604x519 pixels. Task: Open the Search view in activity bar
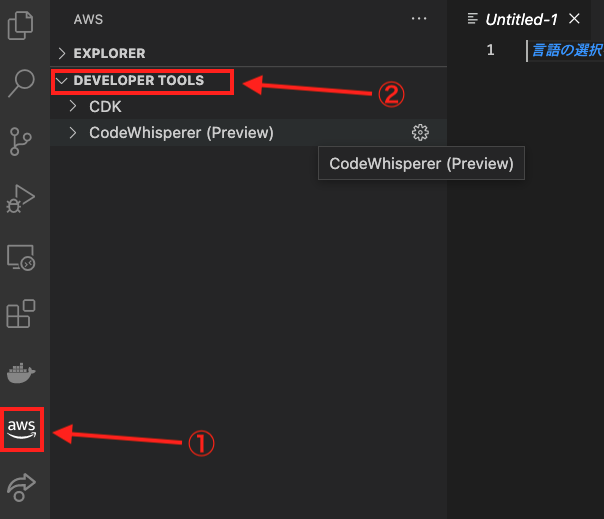[21, 83]
